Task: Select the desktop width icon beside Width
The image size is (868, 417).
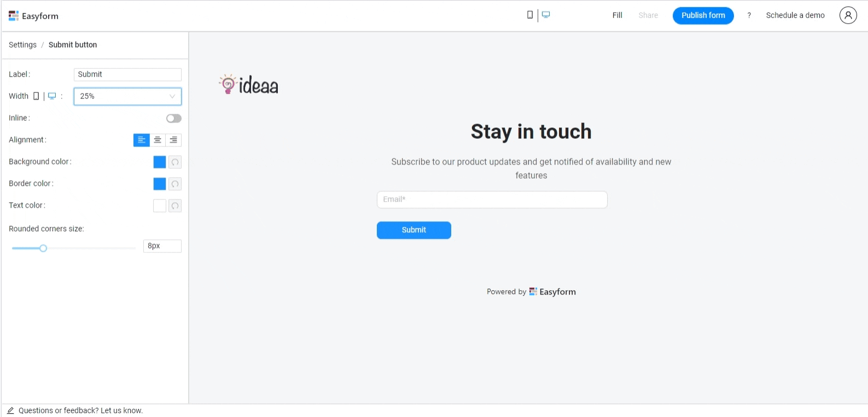Action: pyautogui.click(x=52, y=96)
